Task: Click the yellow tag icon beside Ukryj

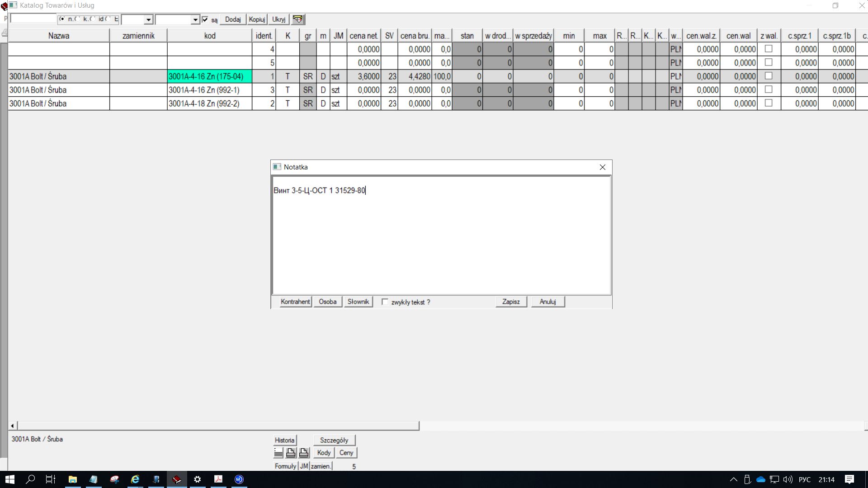Action: (297, 19)
